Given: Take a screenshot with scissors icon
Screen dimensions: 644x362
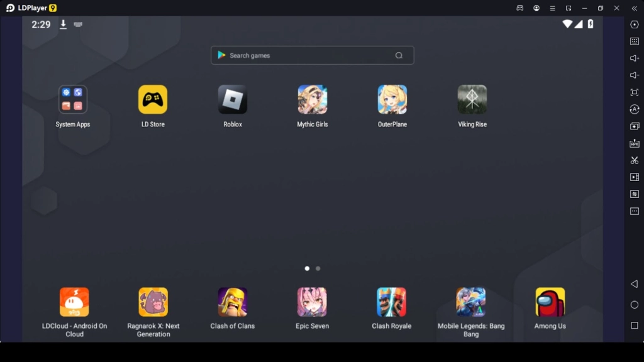Looking at the screenshot, I should pos(635,160).
